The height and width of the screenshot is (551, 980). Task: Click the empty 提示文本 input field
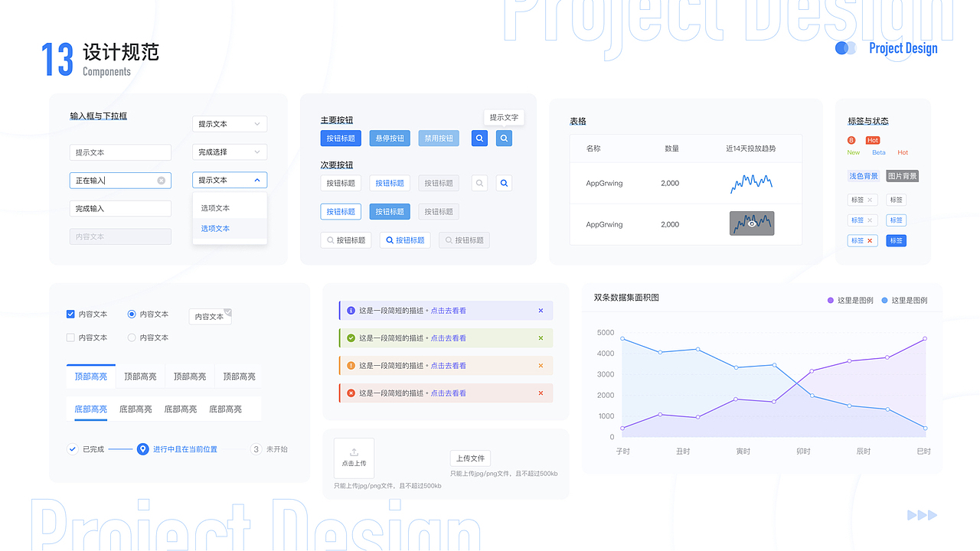coord(120,152)
